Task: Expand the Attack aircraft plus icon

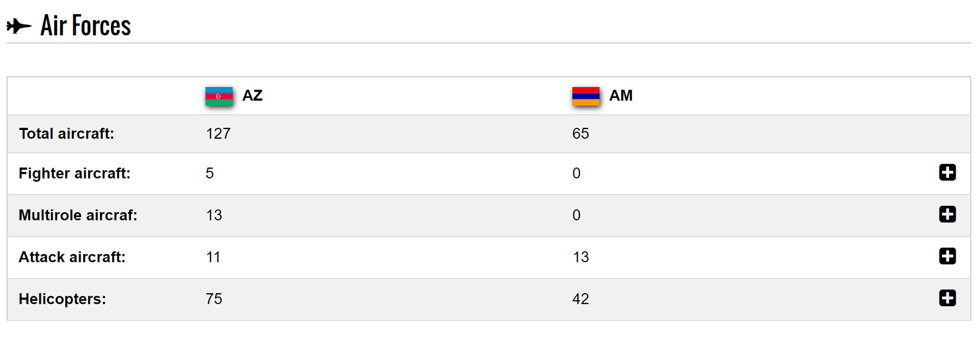Action: 947,256
